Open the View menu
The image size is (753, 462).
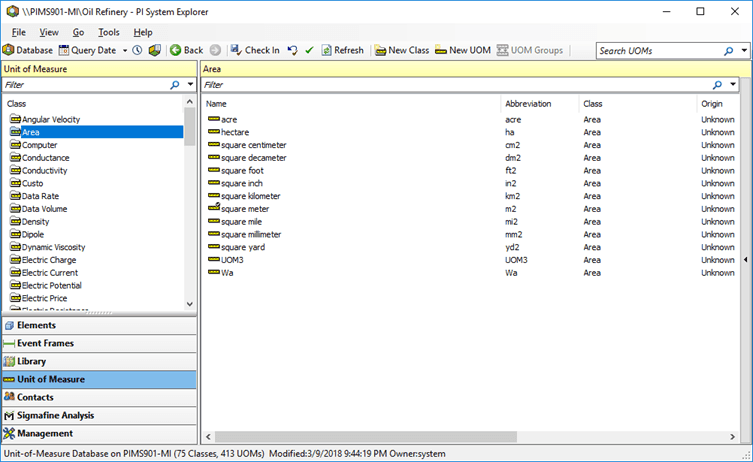point(49,32)
